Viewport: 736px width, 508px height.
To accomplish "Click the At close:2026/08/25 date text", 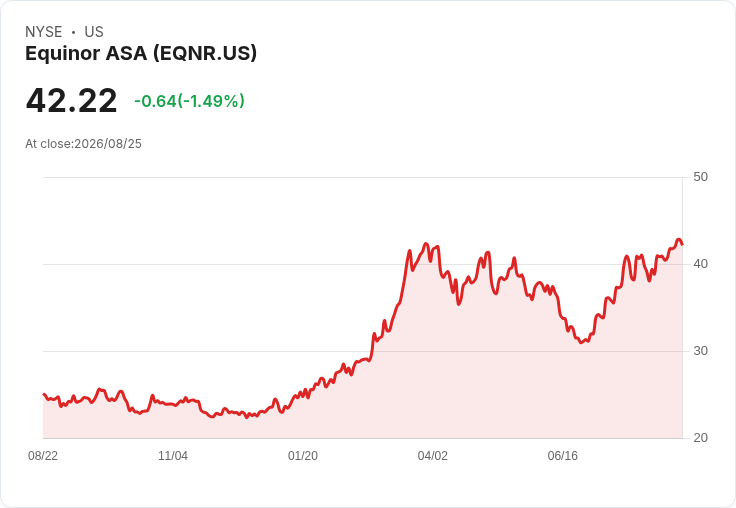I will tap(83, 144).
